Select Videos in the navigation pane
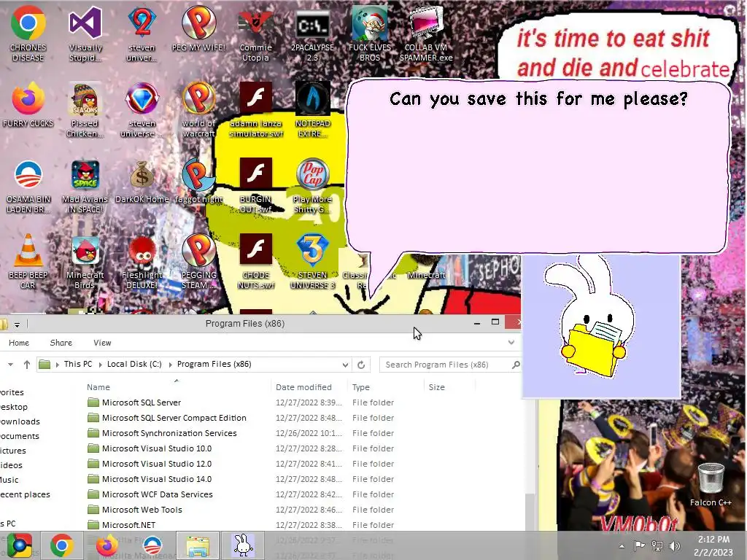This screenshot has height=560, width=747. coord(12,465)
